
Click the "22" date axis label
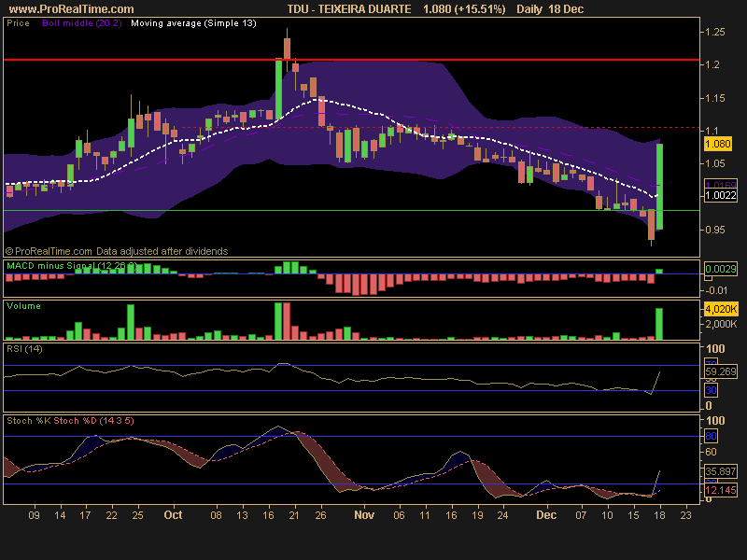coord(111,515)
